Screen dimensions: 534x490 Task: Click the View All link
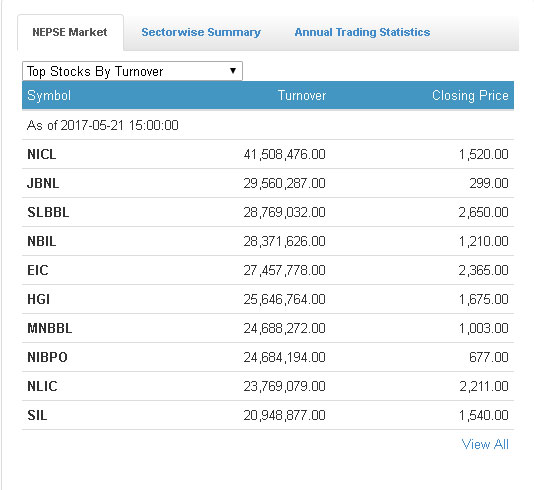pos(485,444)
